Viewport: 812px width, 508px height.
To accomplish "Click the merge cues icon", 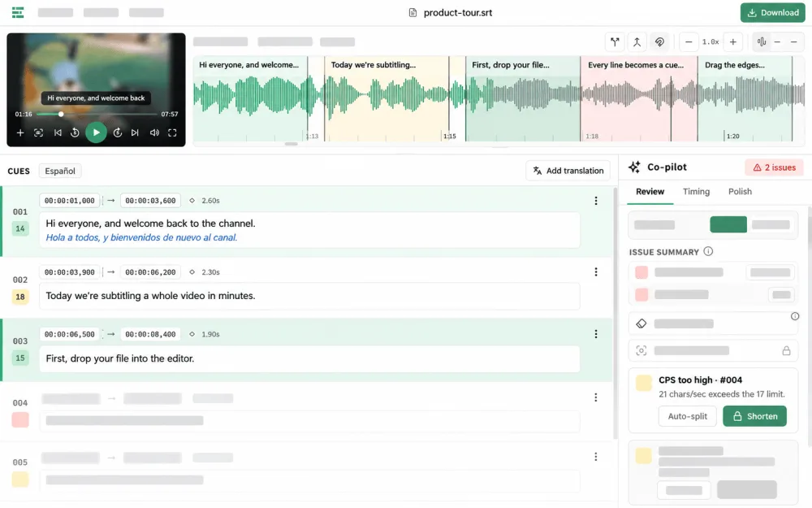I will tap(637, 42).
